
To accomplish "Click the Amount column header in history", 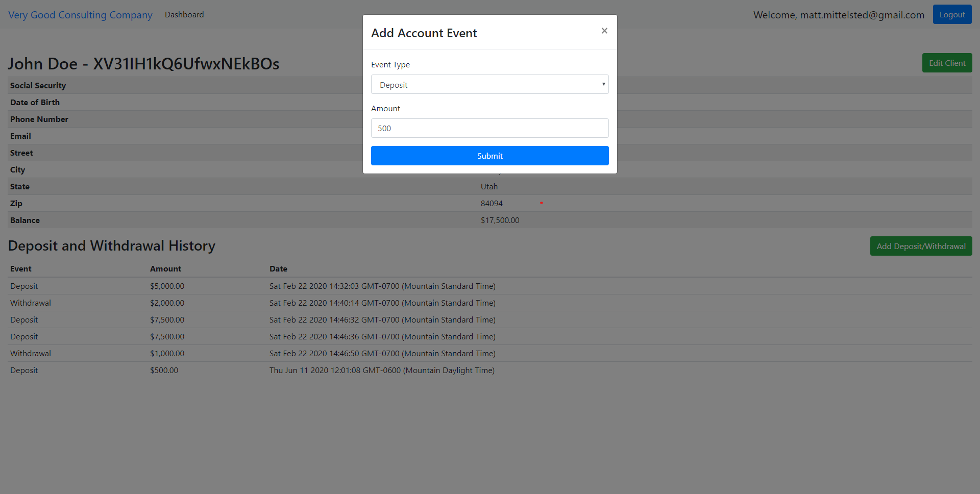I will (165, 268).
